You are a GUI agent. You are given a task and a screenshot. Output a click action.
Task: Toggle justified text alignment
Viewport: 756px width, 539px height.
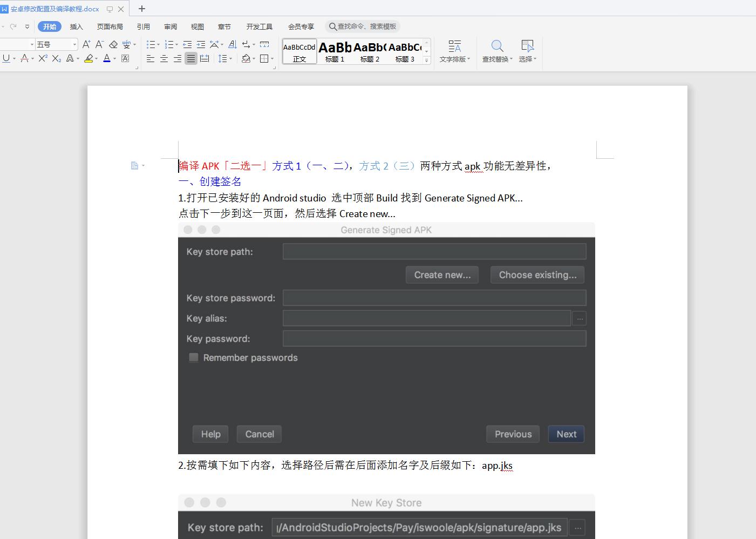click(191, 58)
